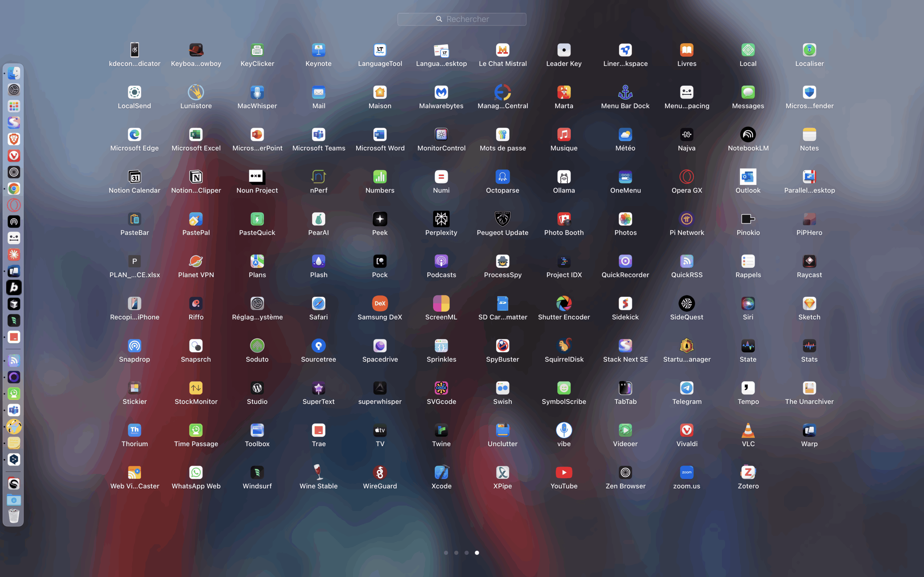Launch the Windsurf editor

pos(257,472)
